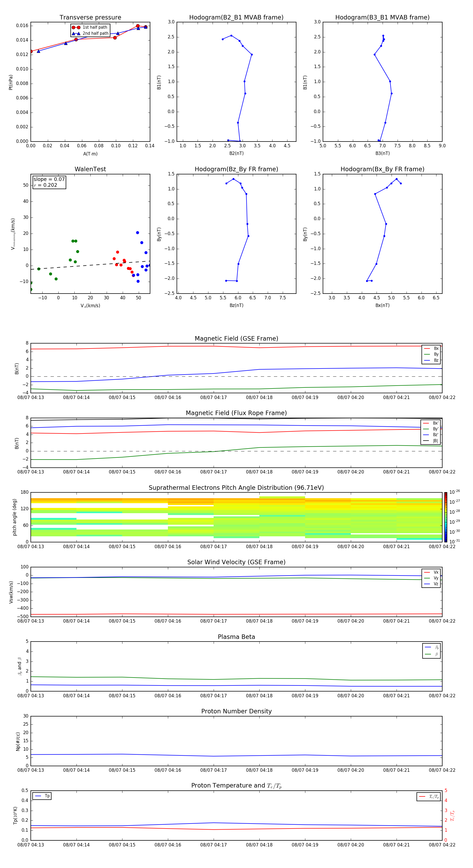The width and height of the screenshot is (473, 868).
Task: Click the "Solar Wind Velocity (GSE Frame)" title
Action: click(x=236, y=562)
